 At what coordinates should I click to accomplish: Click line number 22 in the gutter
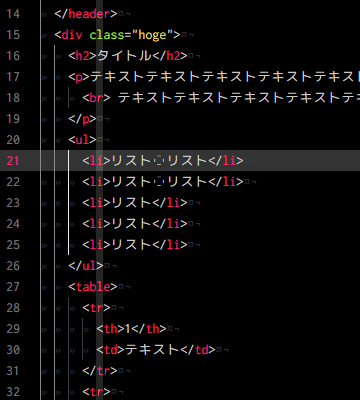(x=13, y=182)
